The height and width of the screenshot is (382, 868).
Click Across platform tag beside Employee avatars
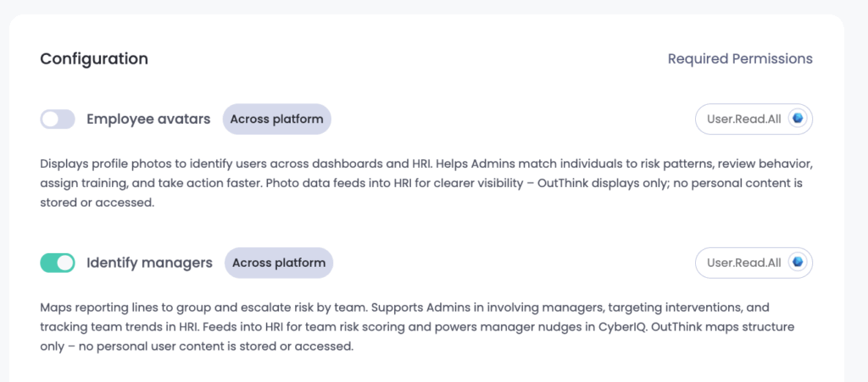(x=276, y=119)
